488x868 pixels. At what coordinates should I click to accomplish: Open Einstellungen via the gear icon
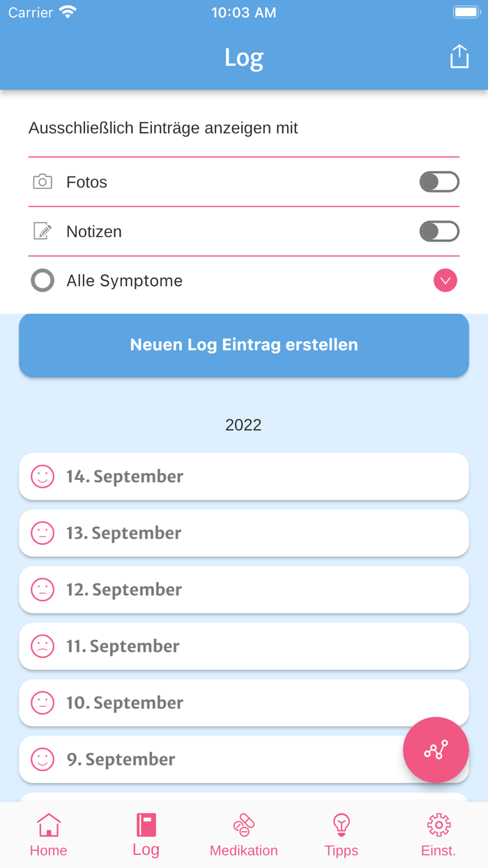(438, 825)
